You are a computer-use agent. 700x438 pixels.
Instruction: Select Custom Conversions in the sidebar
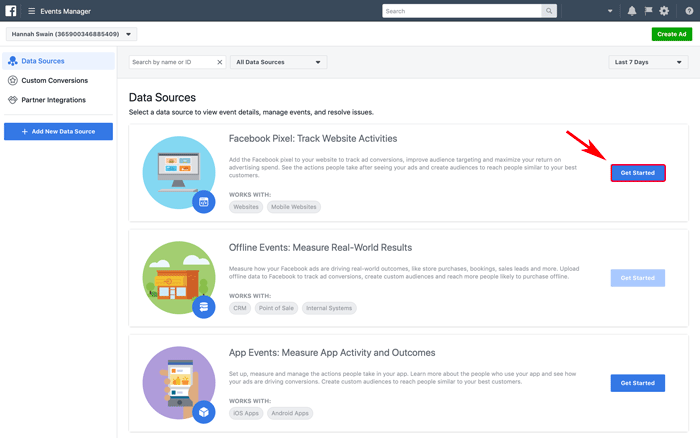[x=58, y=80]
